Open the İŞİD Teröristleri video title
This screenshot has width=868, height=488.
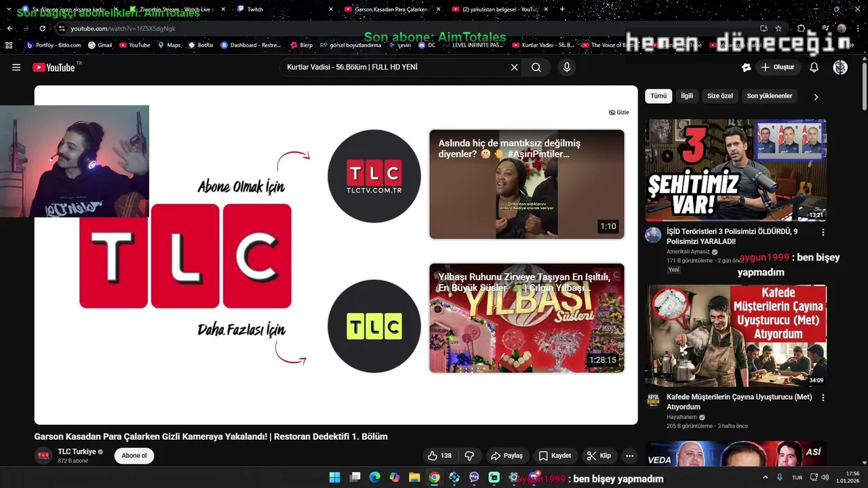click(734, 237)
